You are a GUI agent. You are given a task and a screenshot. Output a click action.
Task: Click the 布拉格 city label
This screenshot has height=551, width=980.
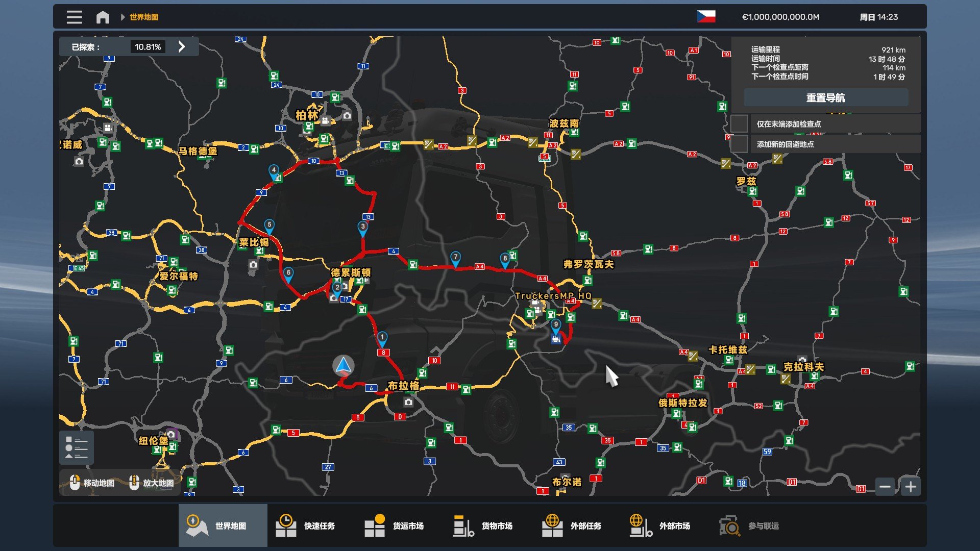pos(404,386)
